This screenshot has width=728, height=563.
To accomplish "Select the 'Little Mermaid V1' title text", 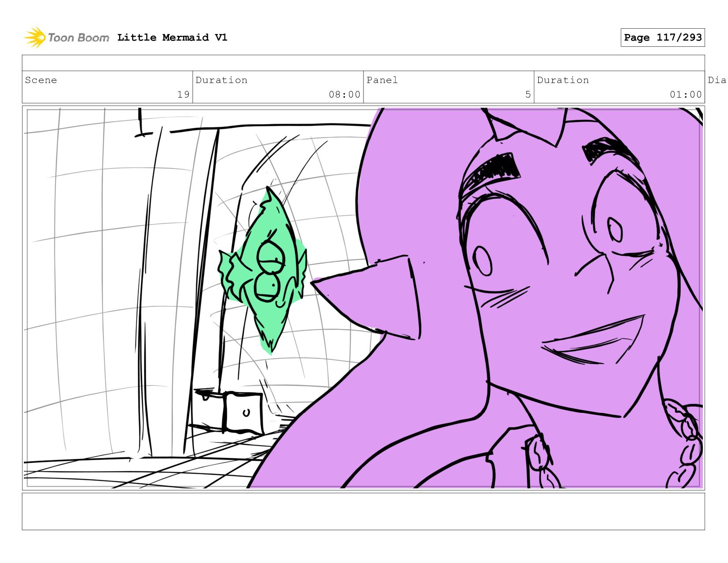I will (172, 38).
